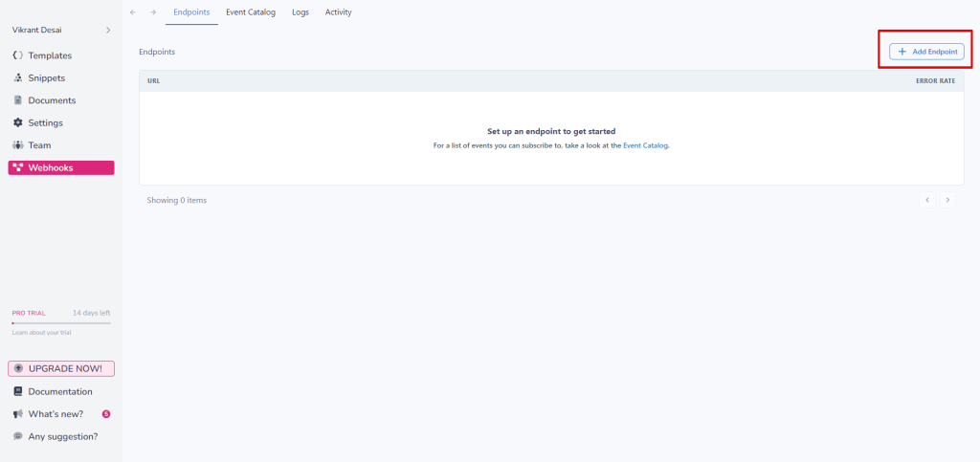The image size is (980, 462).
Task: Click the Templates curly braces icon
Action: point(18,55)
